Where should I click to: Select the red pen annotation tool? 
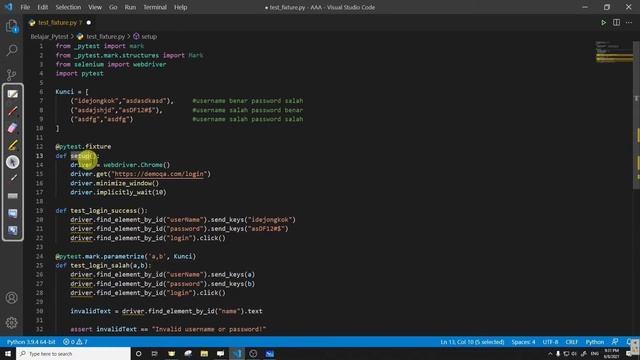(13, 111)
